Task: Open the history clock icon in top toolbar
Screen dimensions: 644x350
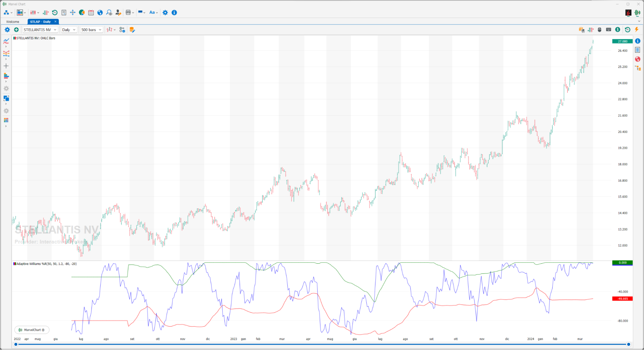Action: pos(55,13)
